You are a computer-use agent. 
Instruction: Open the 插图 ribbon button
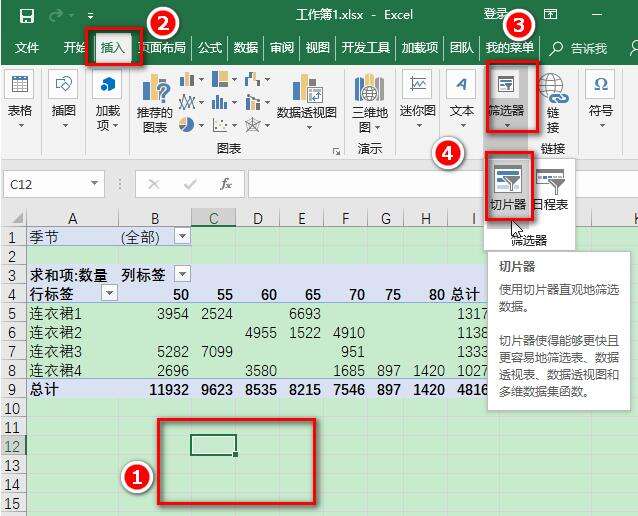coord(63,100)
